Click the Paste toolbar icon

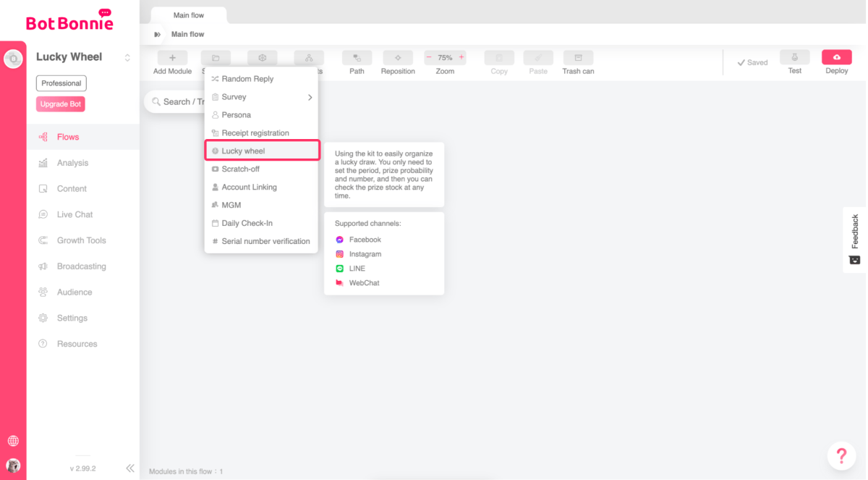pyautogui.click(x=538, y=58)
